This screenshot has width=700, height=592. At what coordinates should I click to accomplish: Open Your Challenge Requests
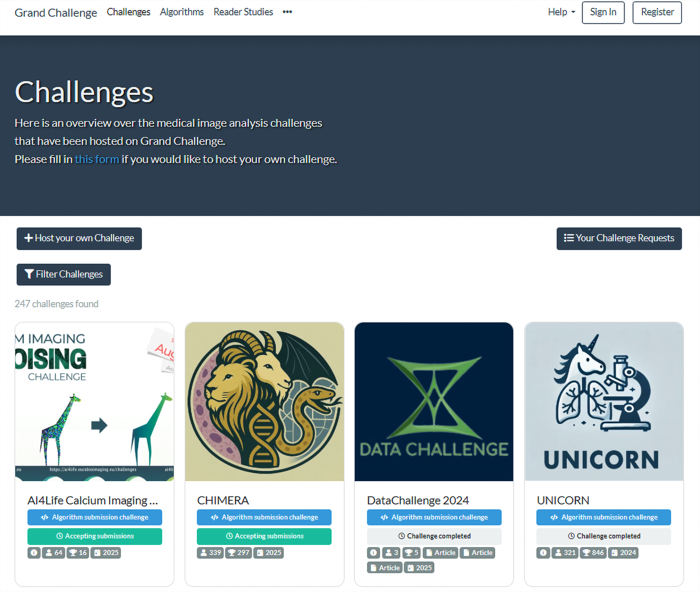[x=619, y=238]
